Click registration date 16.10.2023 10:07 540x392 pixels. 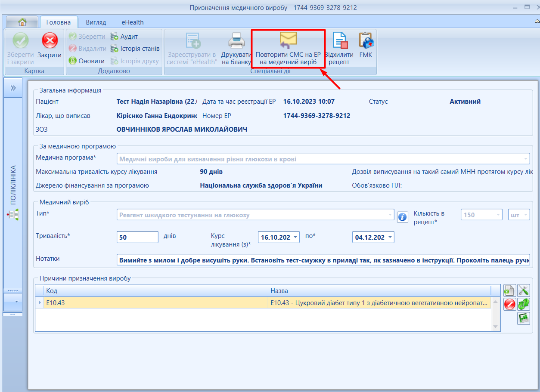309,102
